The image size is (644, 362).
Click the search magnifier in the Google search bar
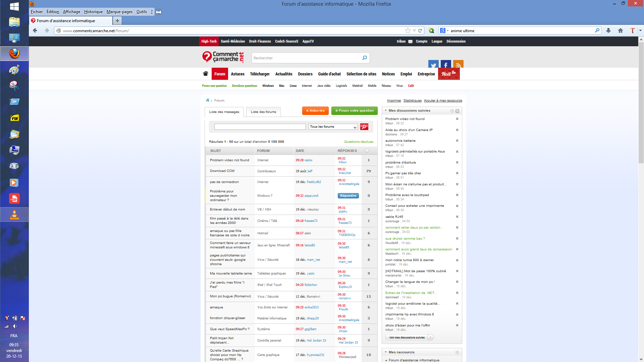[x=597, y=31]
